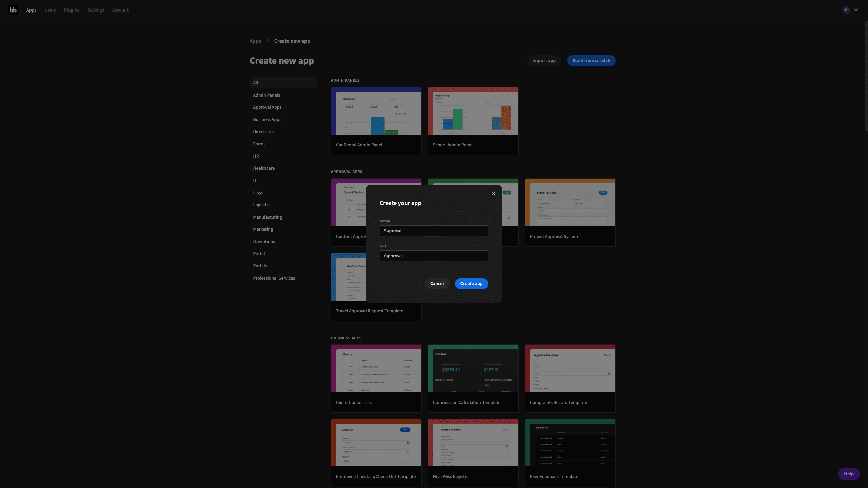Open the Car Rental Admin Panel template
Screen dimensions: 868x488
pos(376,121)
